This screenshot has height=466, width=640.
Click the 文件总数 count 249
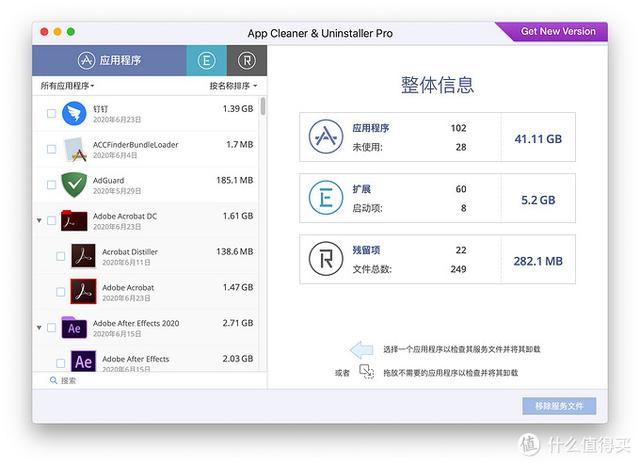458,269
